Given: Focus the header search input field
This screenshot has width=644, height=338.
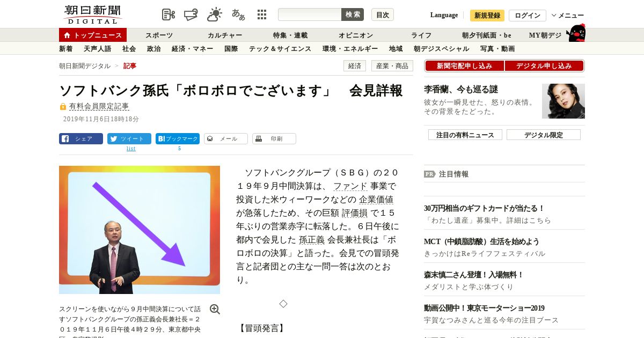Looking at the screenshot, I should click(x=310, y=14).
